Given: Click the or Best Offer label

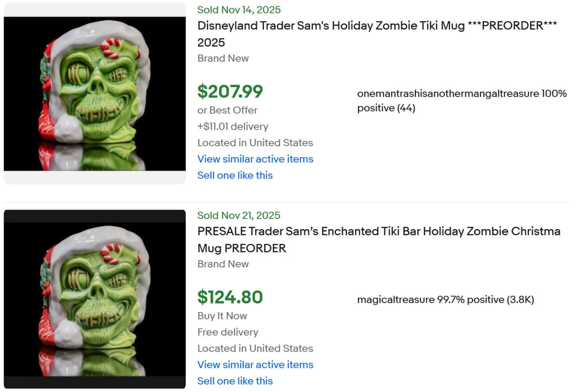Looking at the screenshot, I should [x=227, y=110].
